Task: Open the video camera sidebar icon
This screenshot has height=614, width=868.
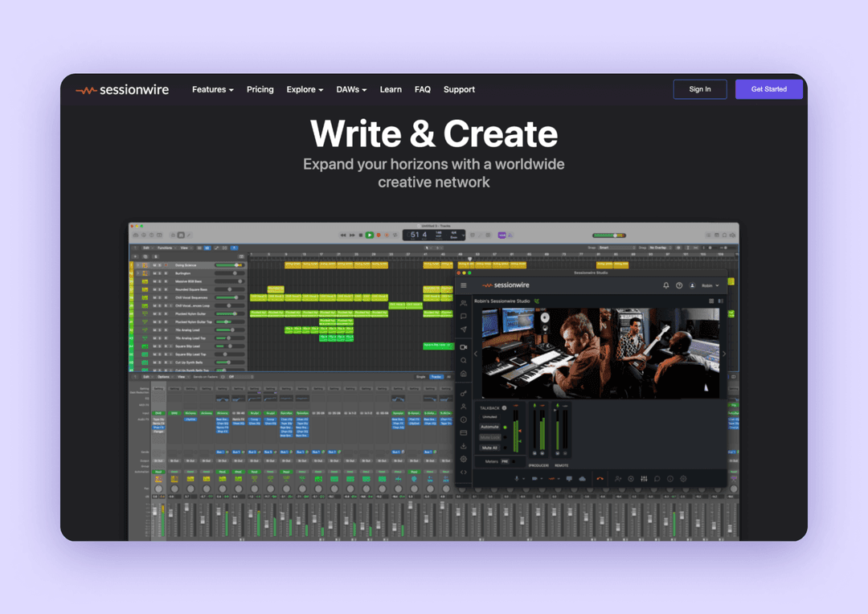Action: pos(464,347)
